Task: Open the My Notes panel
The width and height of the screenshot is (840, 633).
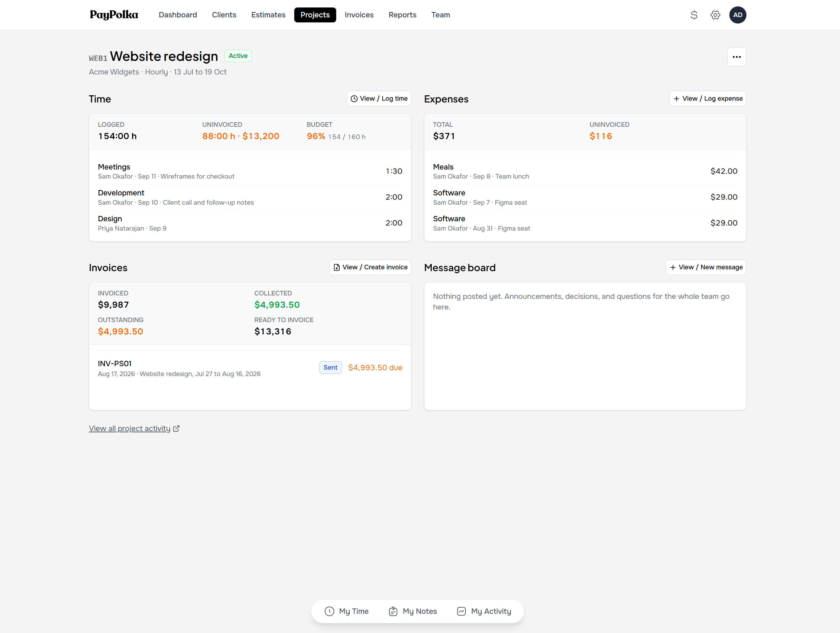Action: (x=413, y=611)
